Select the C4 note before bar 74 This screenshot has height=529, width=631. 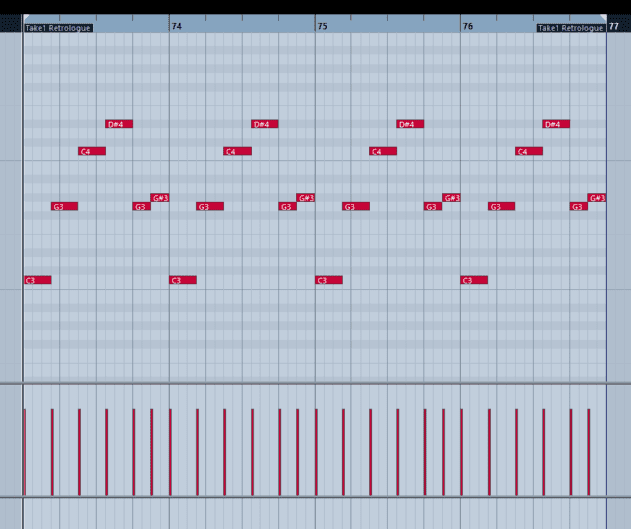click(x=92, y=151)
